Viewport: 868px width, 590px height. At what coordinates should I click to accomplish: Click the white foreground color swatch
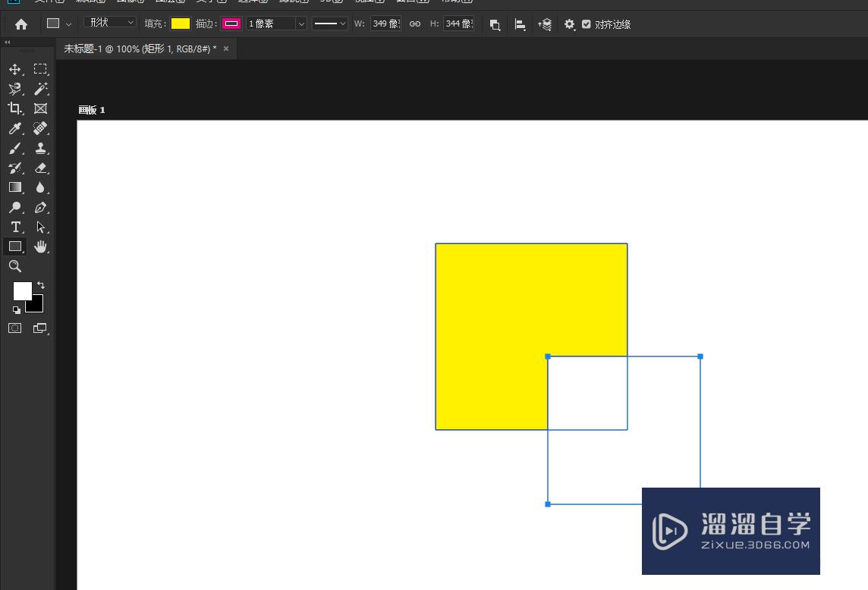pos(21,290)
